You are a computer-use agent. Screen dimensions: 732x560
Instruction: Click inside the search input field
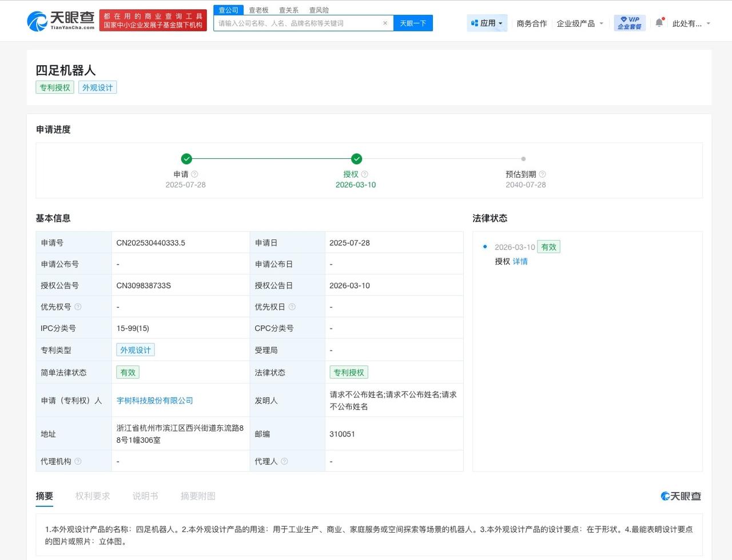297,23
